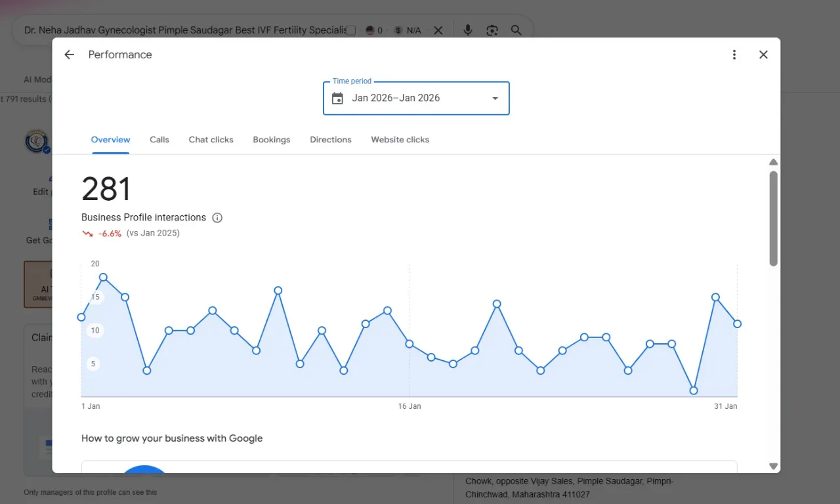Click the calendar icon in Time period

click(x=337, y=98)
